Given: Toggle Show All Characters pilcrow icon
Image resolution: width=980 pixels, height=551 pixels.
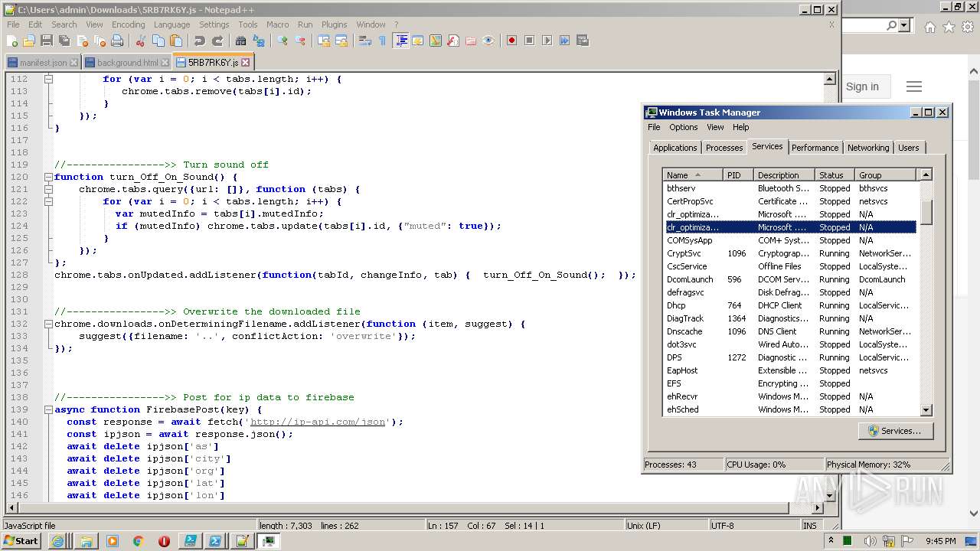Looking at the screenshot, I should (383, 41).
